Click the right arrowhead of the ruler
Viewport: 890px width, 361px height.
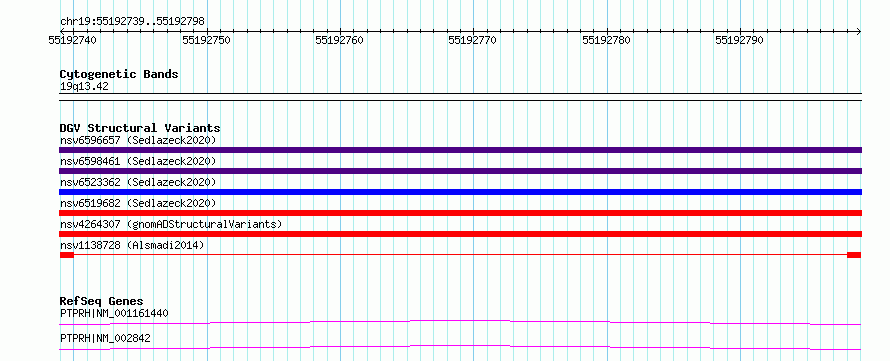[859, 31]
